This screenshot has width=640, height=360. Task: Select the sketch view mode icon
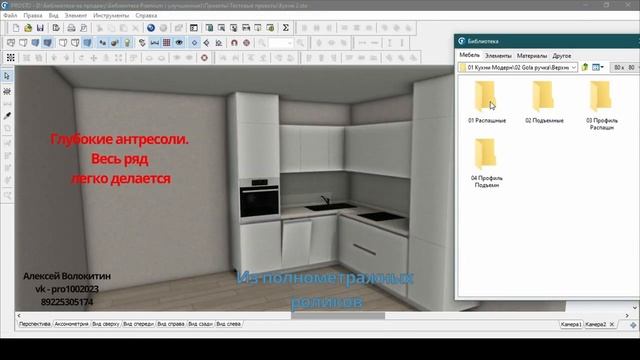(x=23, y=43)
